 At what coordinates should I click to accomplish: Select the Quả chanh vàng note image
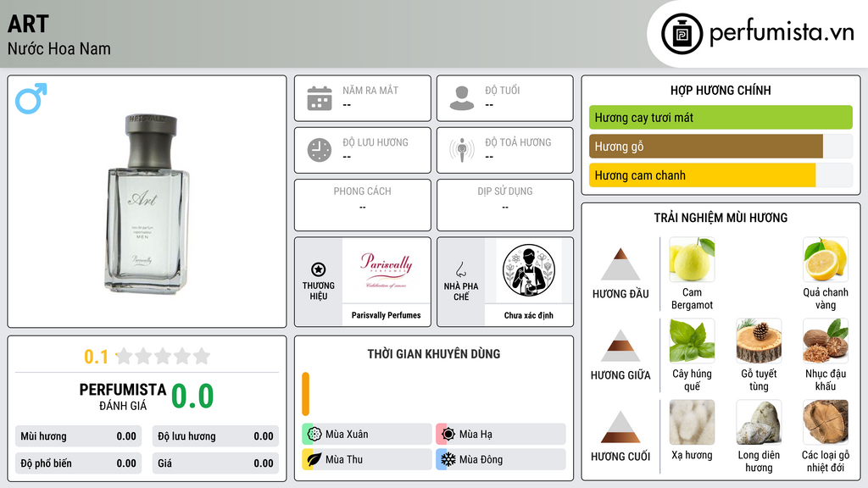826,259
